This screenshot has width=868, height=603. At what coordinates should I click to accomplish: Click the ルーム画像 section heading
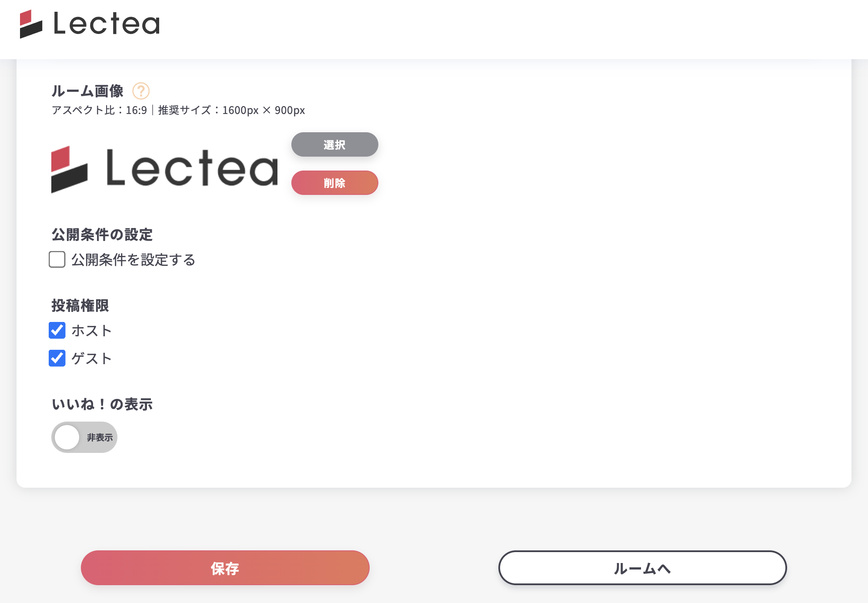[87, 91]
